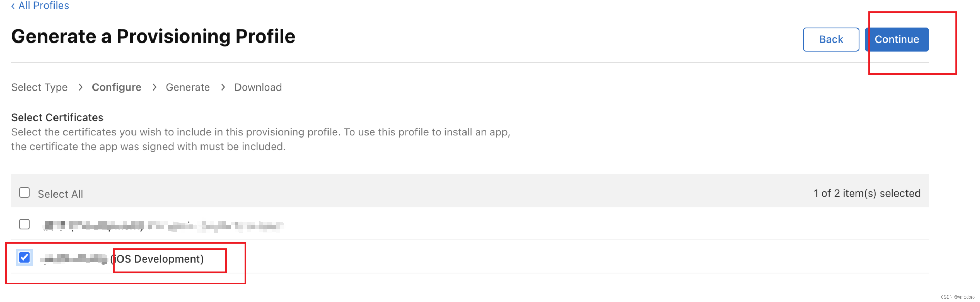Check the Select All checkbox
The height and width of the screenshot is (302, 980).
[24, 193]
